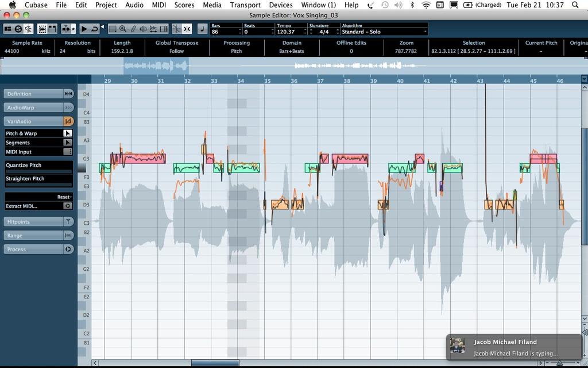Select the Time Warp tool
The width and height of the screenshot is (588, 368).
click(x=164, y=29)
